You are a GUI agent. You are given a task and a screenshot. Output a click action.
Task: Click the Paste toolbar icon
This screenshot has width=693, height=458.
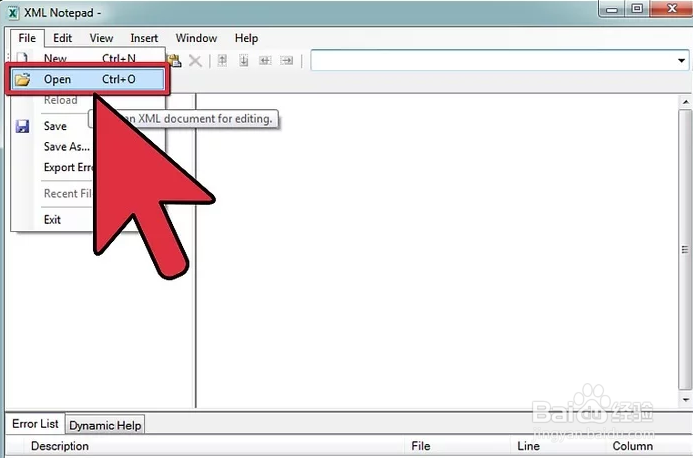click(x=175, y=61)
